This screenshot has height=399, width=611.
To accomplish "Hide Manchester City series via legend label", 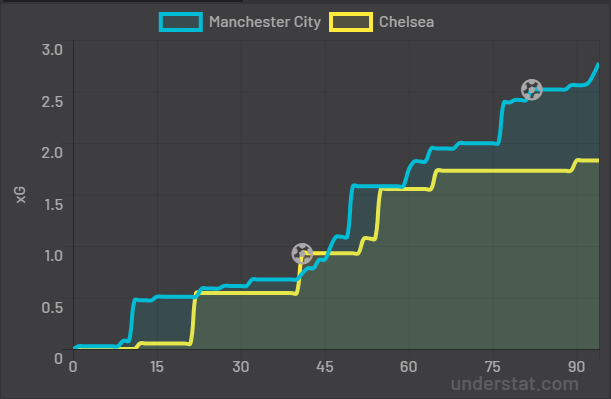I will (265, 22).
